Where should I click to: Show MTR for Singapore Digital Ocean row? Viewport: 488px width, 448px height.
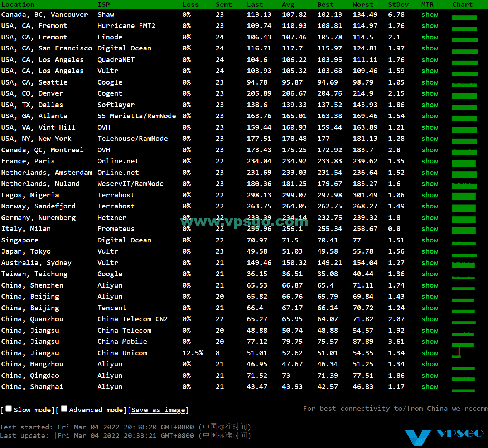pyautogui.click(x=430, y=240)
